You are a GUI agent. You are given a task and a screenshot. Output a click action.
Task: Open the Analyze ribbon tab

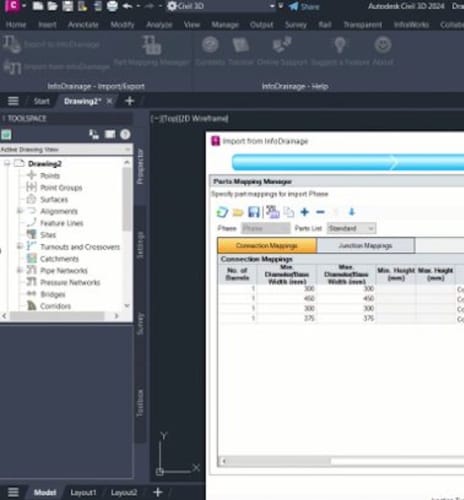pos(159,25)
